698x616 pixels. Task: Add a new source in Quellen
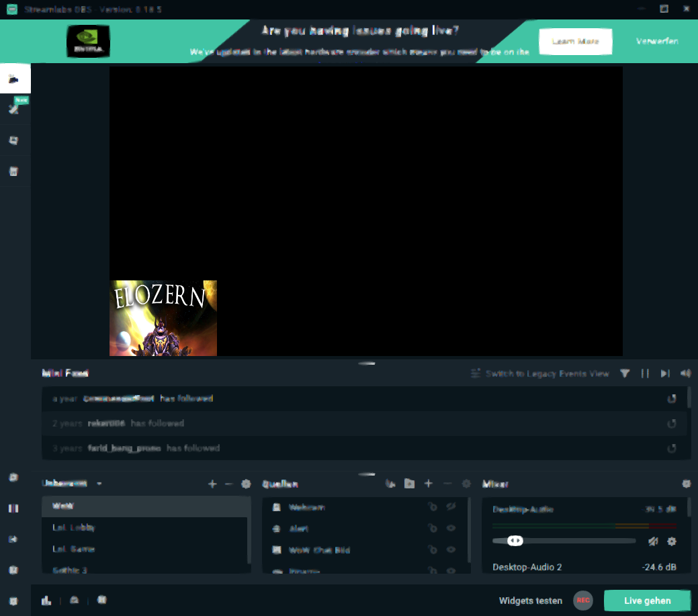428,484
